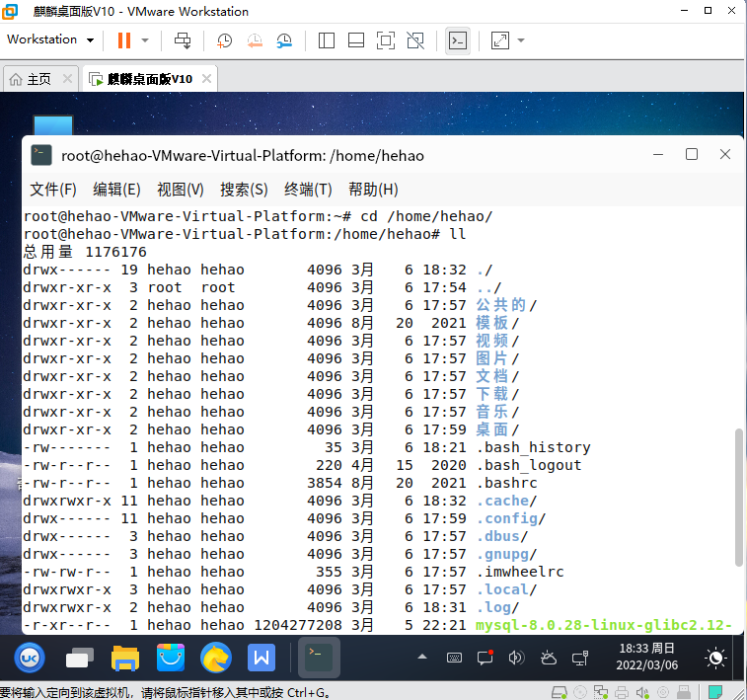Open the on-screen keyboard tray icon
Screen dimensions: 747x700
click(x=454, y=659)
